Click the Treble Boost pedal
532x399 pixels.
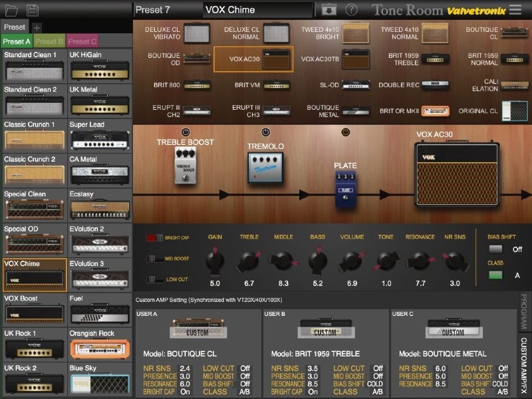[x=184, y=164]
